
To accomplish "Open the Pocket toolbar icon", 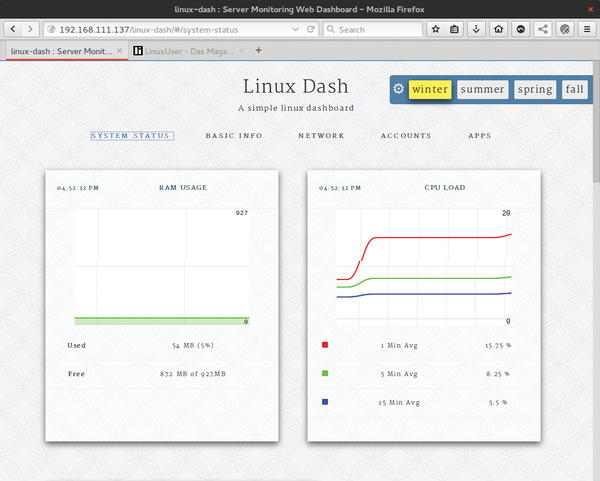I will (521, 29).
